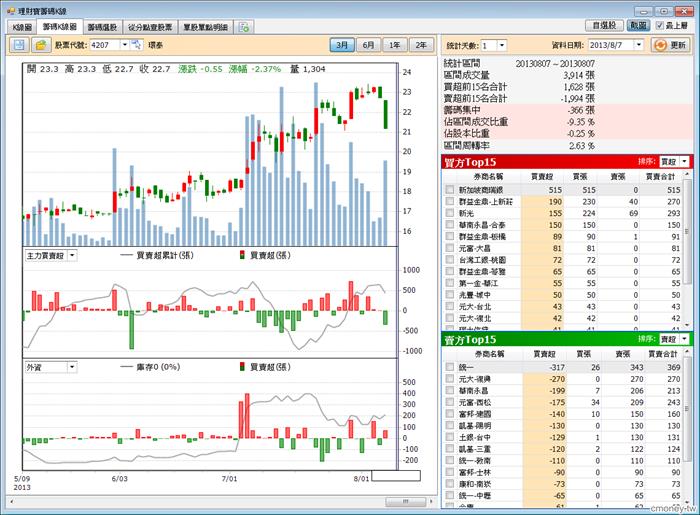Viewport: 700px width, 515px height.
Task: Click the 自選股 button
Action: pyautogui.click(x=604, y=25)
